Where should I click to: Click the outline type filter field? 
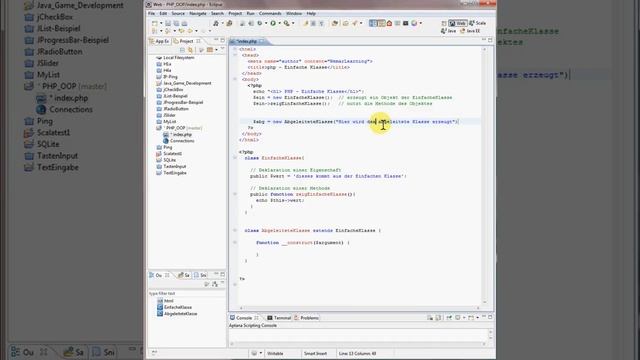pos(186,293)
